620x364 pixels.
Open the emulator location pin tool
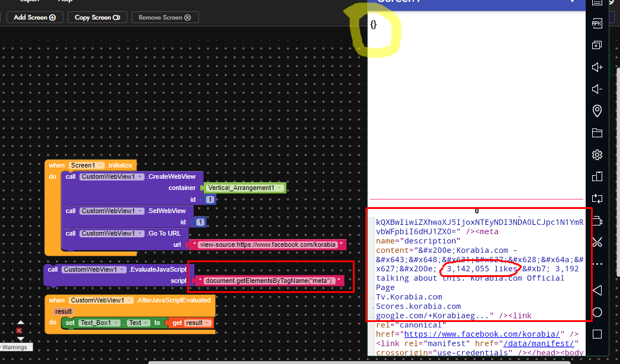pos(597,111)
